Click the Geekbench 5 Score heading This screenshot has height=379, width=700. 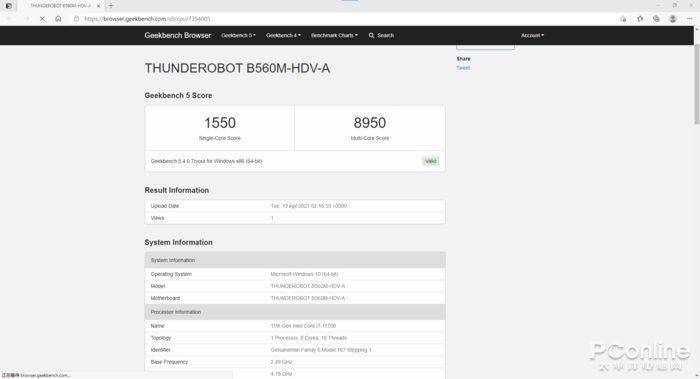tap(178, 96)
